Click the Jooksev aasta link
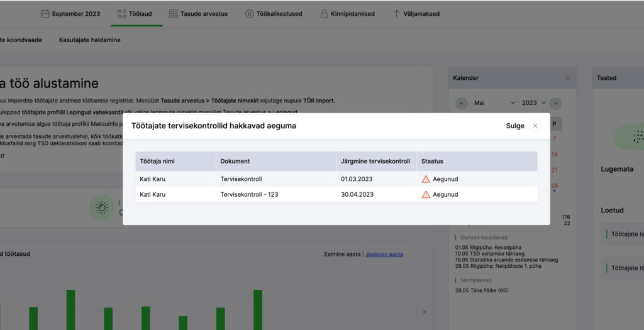 click(384, 255)
